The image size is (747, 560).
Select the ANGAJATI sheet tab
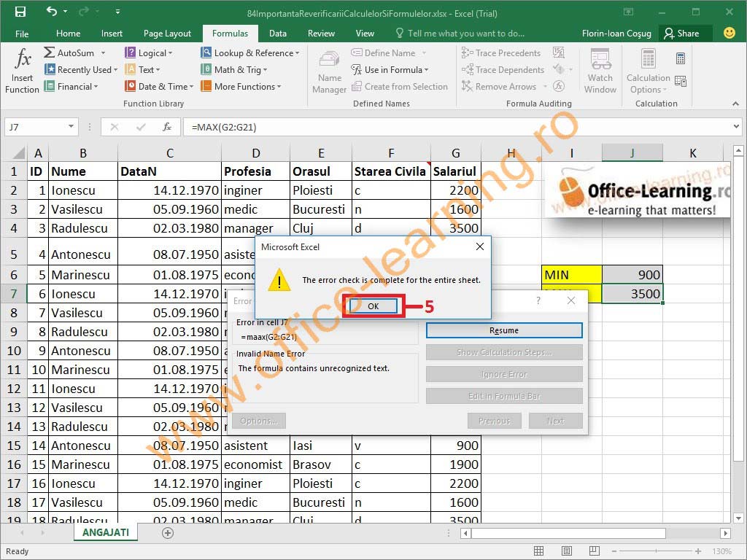pos(106,532)
